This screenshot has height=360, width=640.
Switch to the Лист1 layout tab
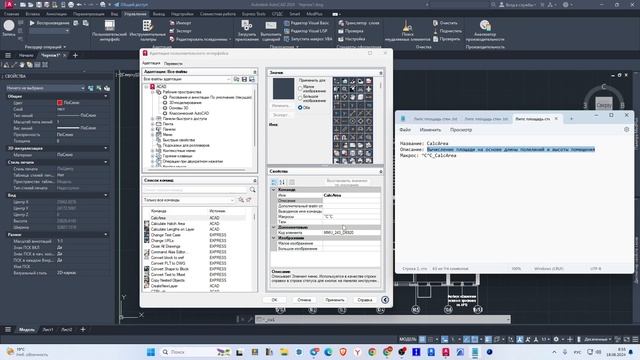(x=48, y=330)
